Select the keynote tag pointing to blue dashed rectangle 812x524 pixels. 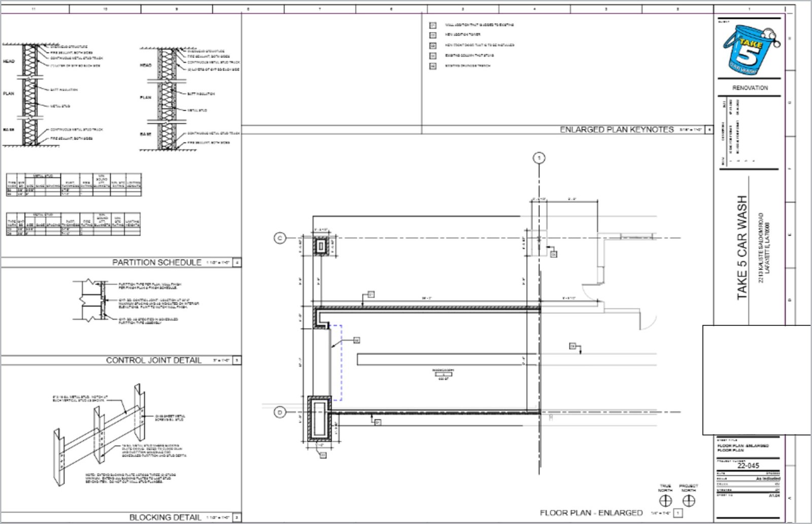point(357,340)
